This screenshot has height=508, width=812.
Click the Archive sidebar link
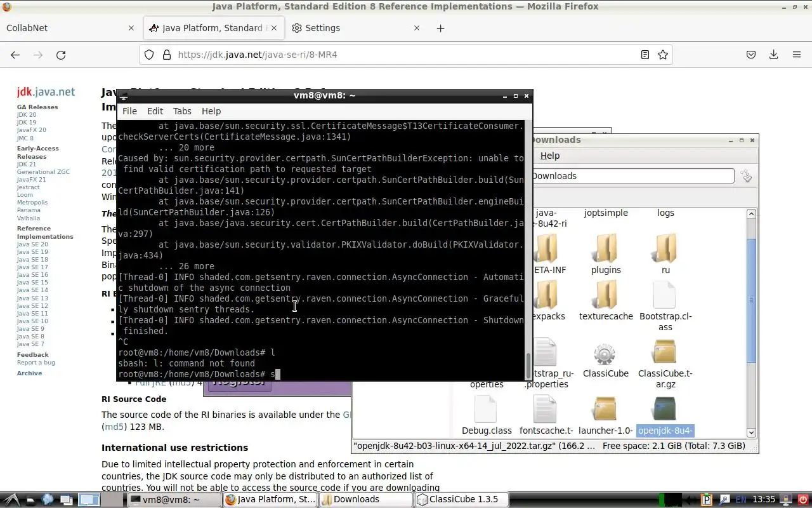pyautogui.click(x=30, y=373)
